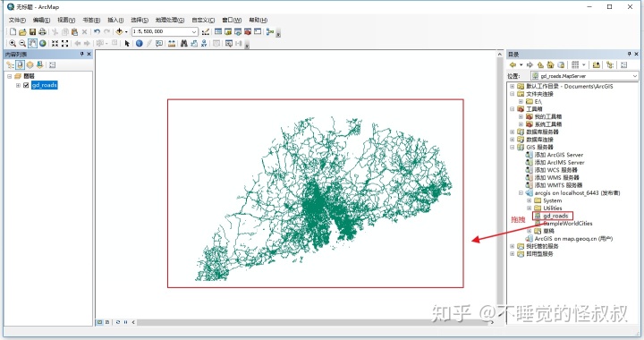The height and width of the screenshot is (340, 644).
Task: Switch to Layout View at bottom
Action: (x=107, y=322)
